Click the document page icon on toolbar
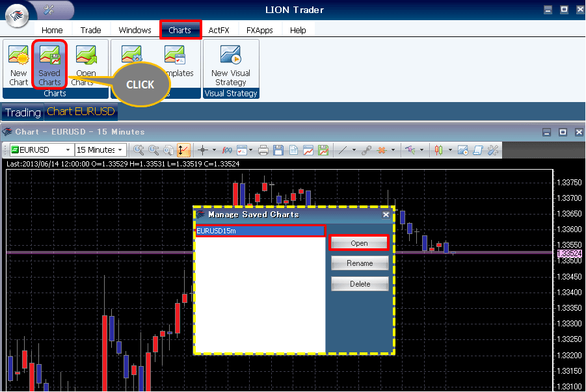 point(293,150)
